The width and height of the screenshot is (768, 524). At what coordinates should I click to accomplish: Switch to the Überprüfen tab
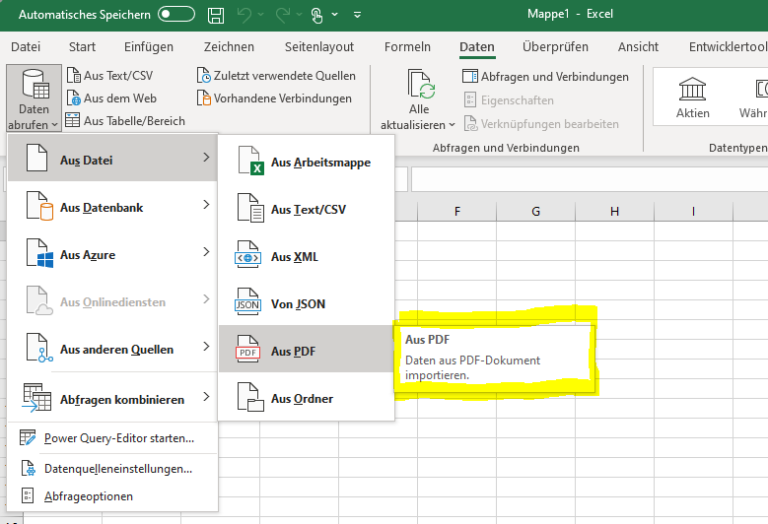click(555, 47)
